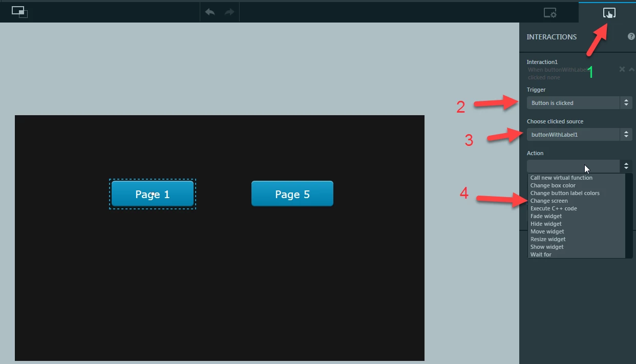Open the Choose clicked source dropdown
Image resolution: width=636 pixels, height=364 pixels.
579,135
